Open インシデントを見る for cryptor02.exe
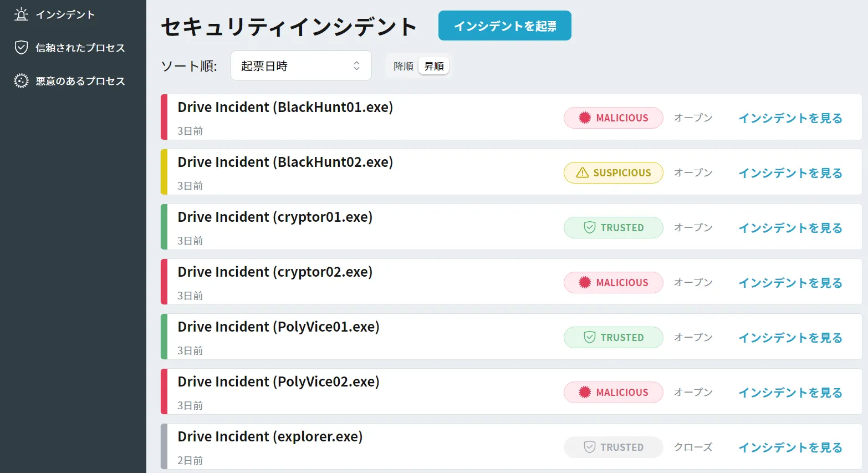The width and height of the screenshot is (868, 473). pyautogui.click(x=790, y=283)
